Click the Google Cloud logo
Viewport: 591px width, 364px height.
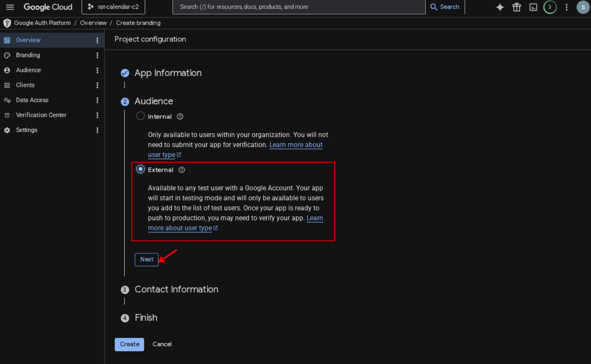[48, 7]
